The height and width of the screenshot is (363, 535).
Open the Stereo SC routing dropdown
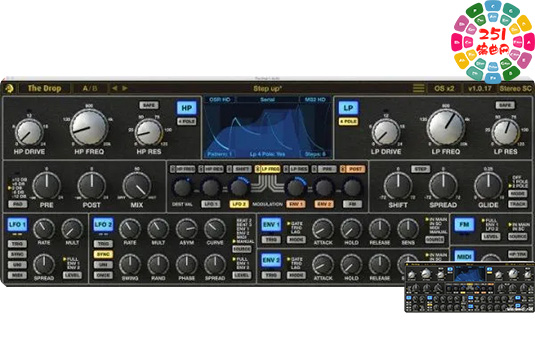click(x=515, y=88)
